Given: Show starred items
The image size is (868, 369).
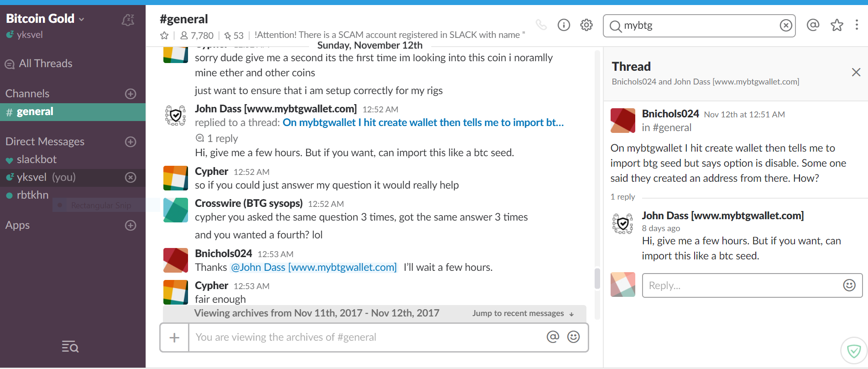Looking at the screenshot, I should pos(837,25).
